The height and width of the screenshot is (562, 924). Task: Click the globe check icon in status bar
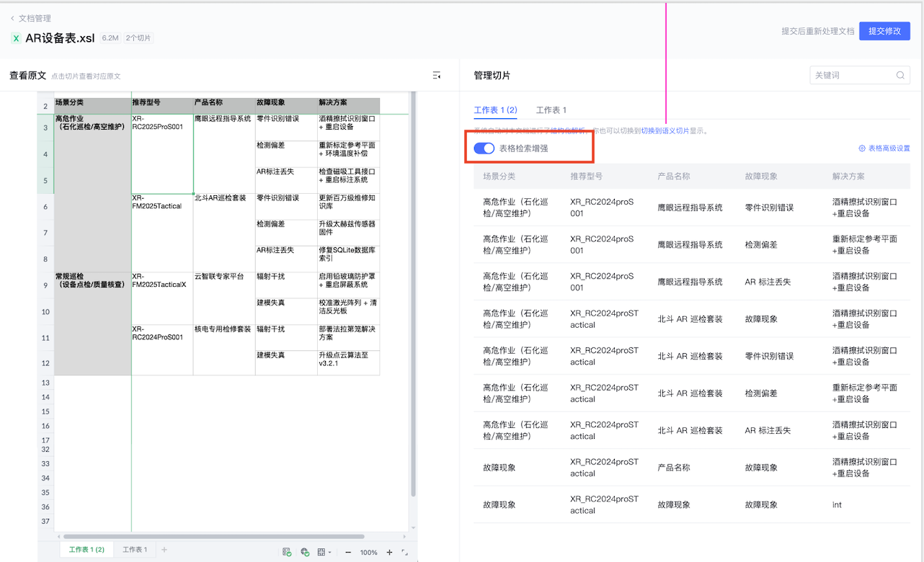(305, 552)
